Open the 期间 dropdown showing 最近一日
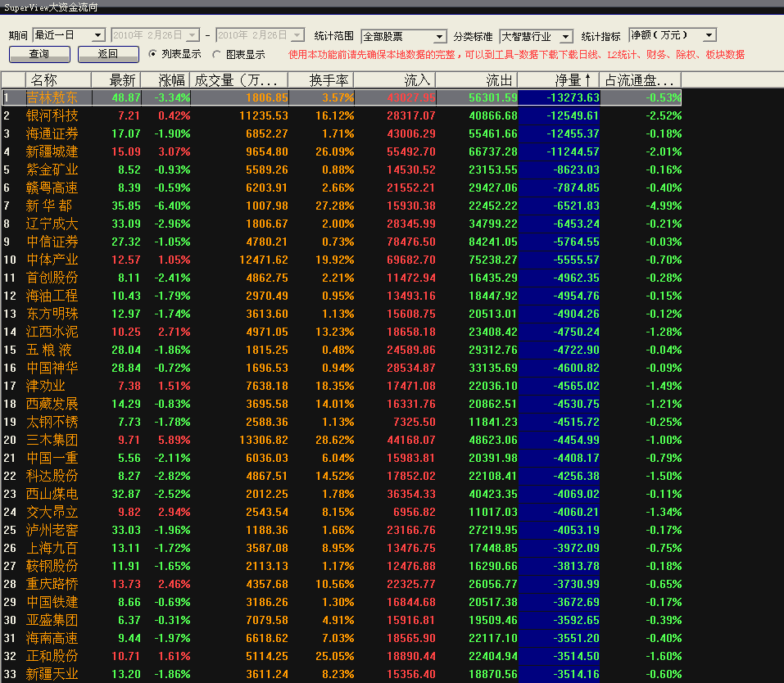Screen dimensions: 784x683 69,35
